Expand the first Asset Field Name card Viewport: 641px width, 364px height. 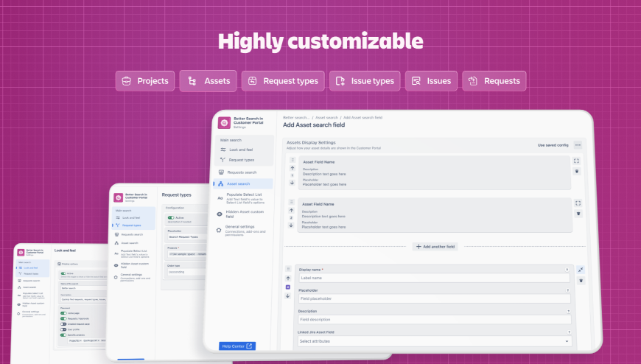[x=576, y=161]
